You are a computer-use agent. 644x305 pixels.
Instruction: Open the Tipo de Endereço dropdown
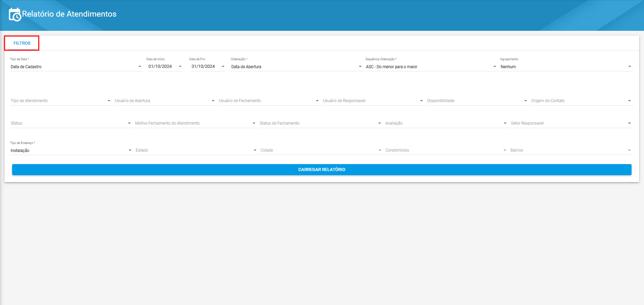click(72, 150)
